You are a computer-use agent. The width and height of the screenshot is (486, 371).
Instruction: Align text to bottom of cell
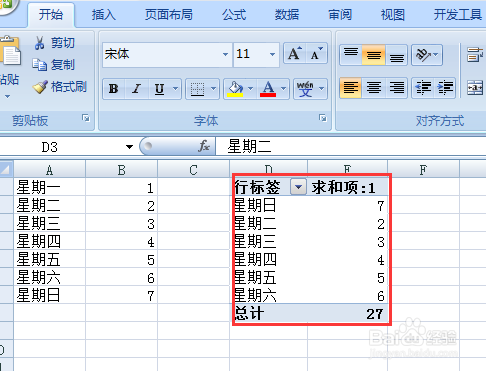pyautogui.click(x=396, y=54)
